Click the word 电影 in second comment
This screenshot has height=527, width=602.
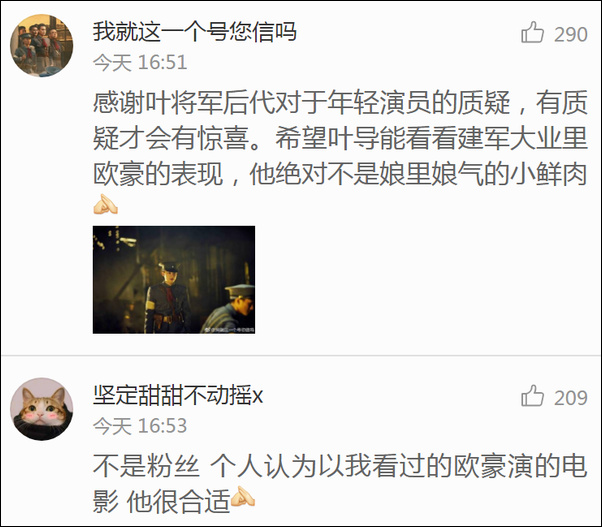click(574, 466)
